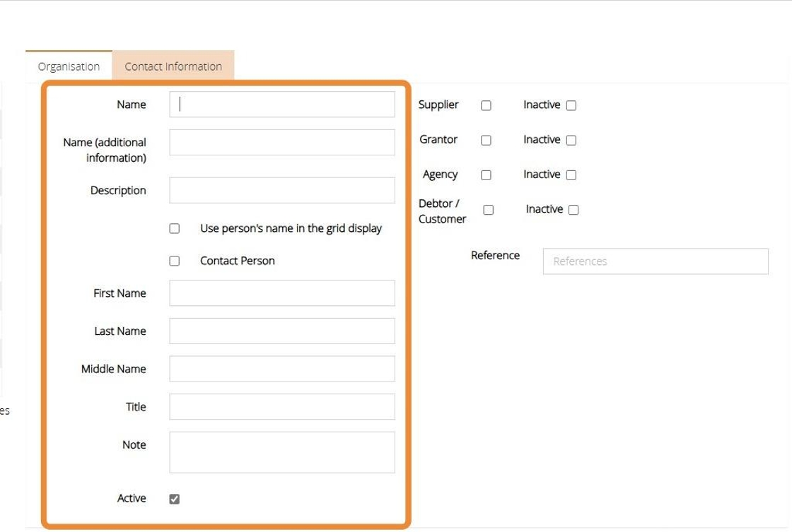Screen dimensions: 792x532
Task: Uncheck the Active checkbox
Action: click(175, 500)
